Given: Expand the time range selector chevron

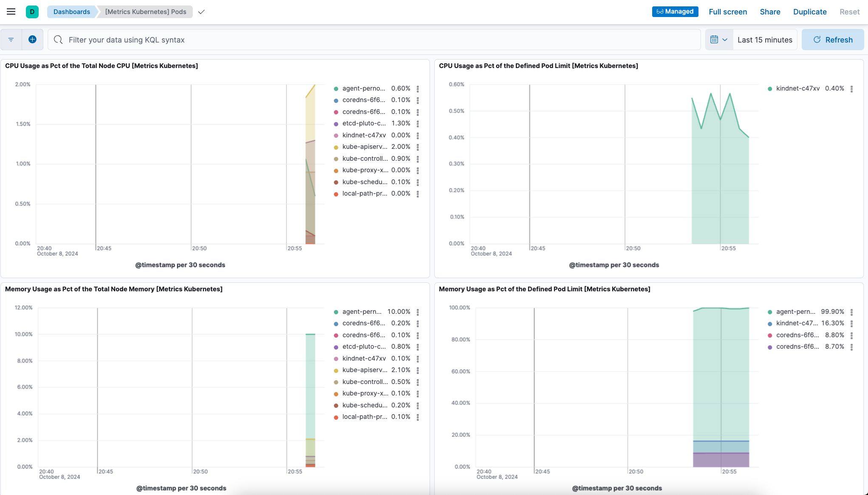Looking at the screenshot, I should tap(724, 40).
